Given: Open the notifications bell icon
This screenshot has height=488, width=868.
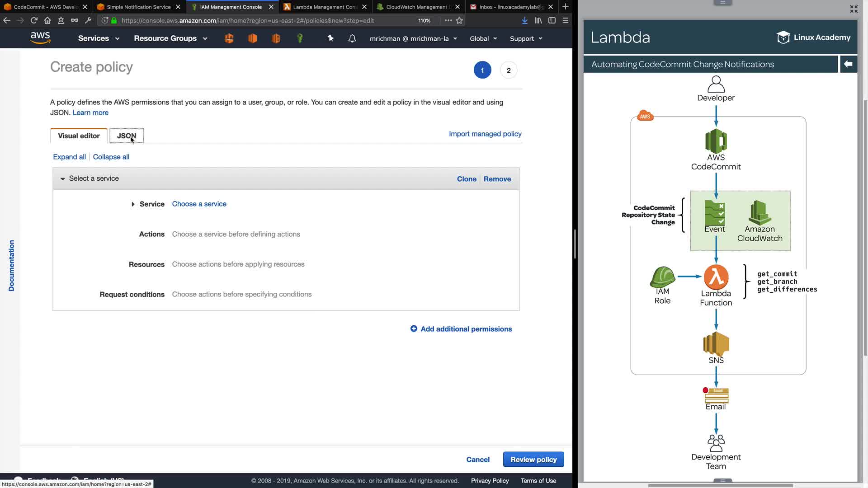Looking at the screenshot, I should pyautogui.click(x=352, y=38).
